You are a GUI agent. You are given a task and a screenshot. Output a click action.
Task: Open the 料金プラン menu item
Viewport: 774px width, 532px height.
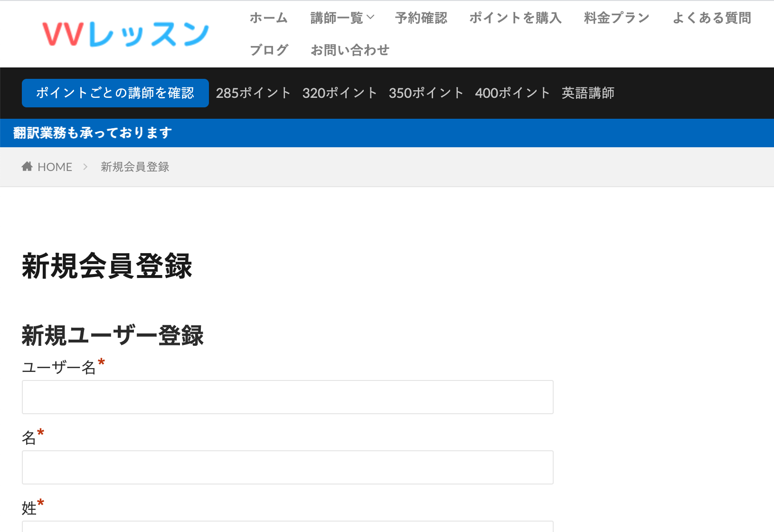[617, 18]
